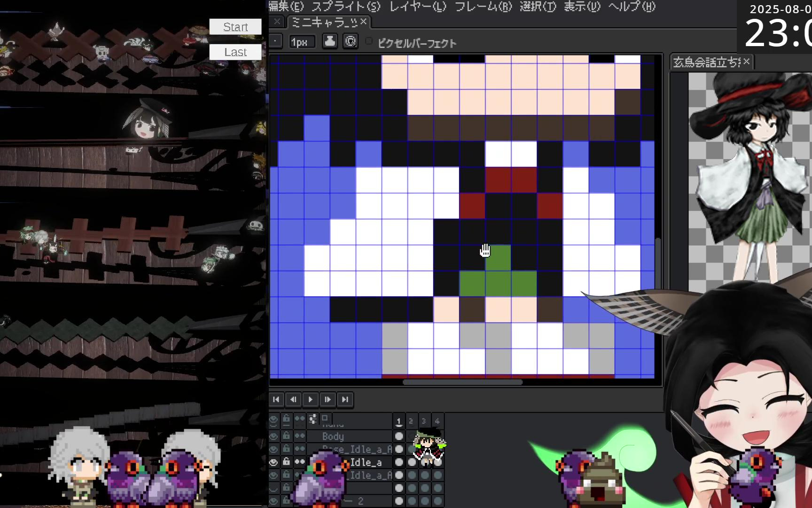Click the canvas horizontal scrollbar

(463, 382)
